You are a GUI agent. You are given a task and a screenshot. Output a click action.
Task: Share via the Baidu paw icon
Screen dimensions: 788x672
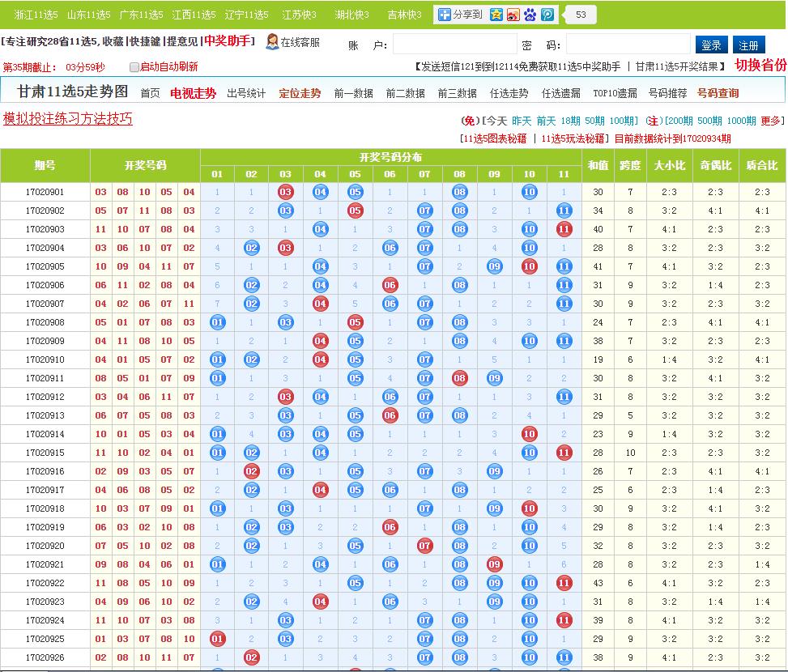pyautogui.click(x=530, y=15)
